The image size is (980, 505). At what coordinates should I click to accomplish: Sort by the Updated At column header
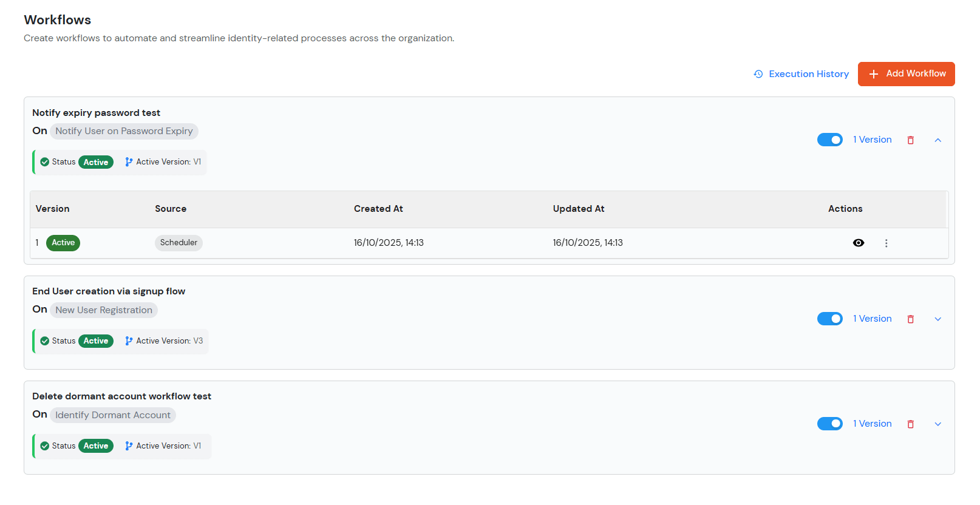coord(578,209)
